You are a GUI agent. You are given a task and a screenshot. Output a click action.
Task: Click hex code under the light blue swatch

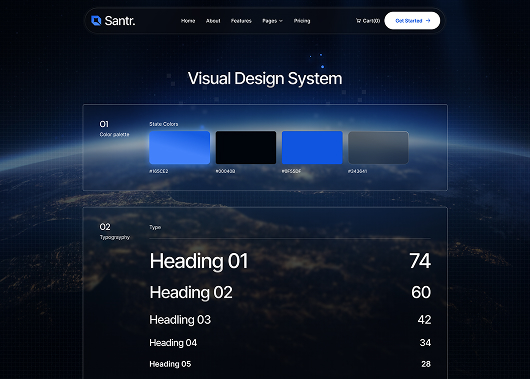pyautogui.click(x=159, y=171)
